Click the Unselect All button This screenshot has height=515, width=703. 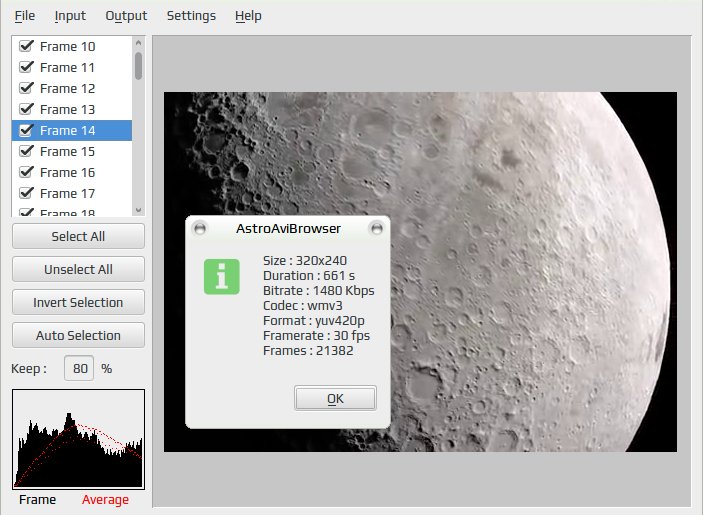[78, 269]
